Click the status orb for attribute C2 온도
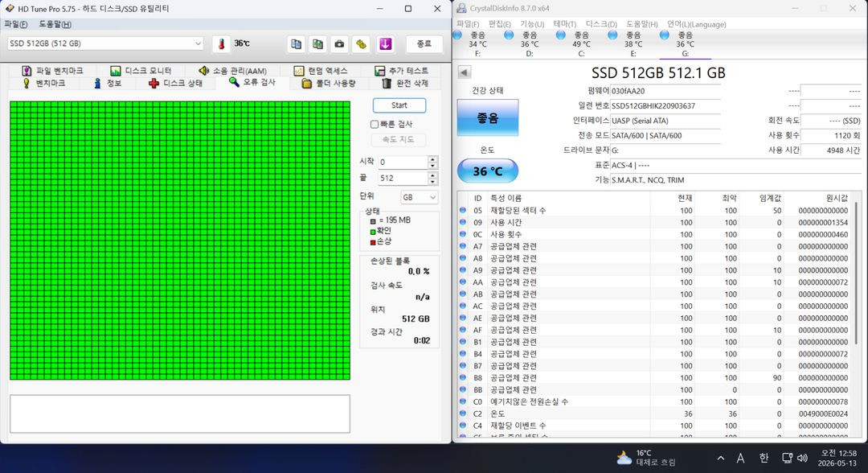 (x=463, y=413)
